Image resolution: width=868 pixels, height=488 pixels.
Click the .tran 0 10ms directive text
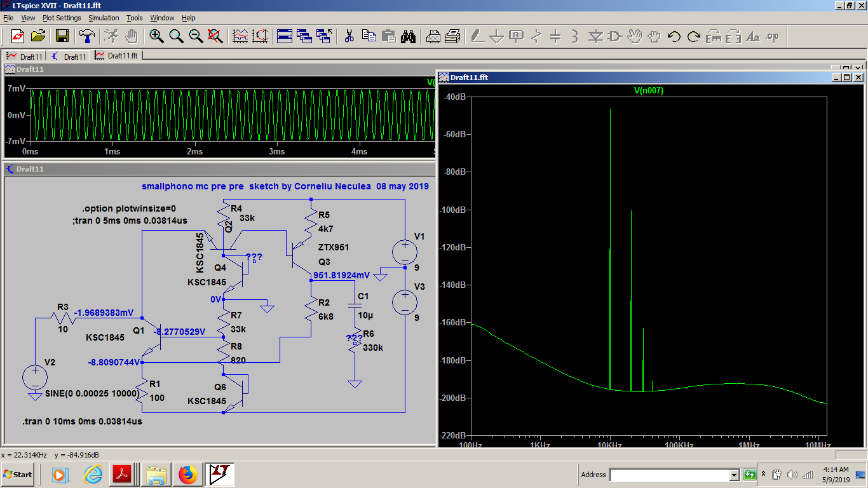point(82,421)
